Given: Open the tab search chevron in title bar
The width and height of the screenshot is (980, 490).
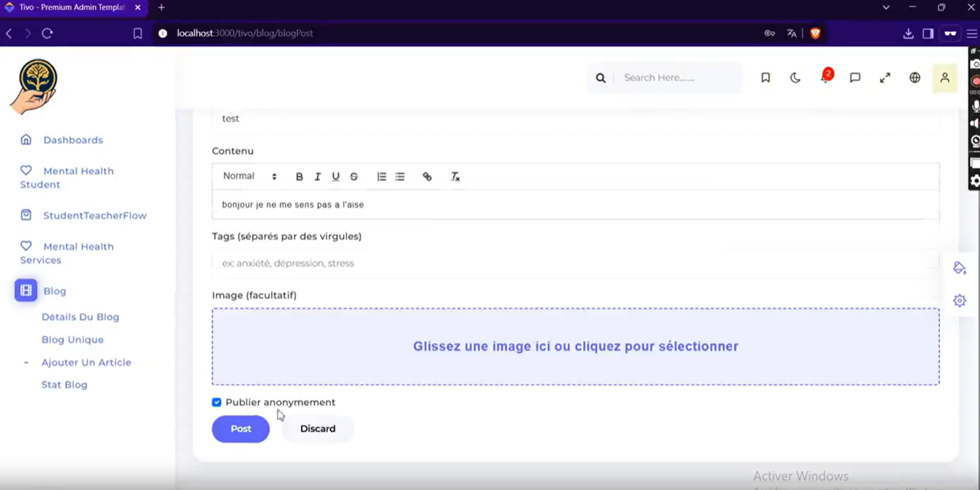Looking at the screenshot, I should click(x=886, y=7).
